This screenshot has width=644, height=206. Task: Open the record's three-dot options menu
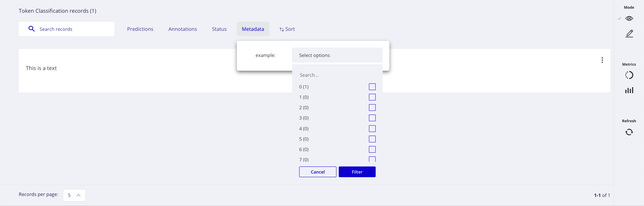pyautogui.click(x=602, y=60)
